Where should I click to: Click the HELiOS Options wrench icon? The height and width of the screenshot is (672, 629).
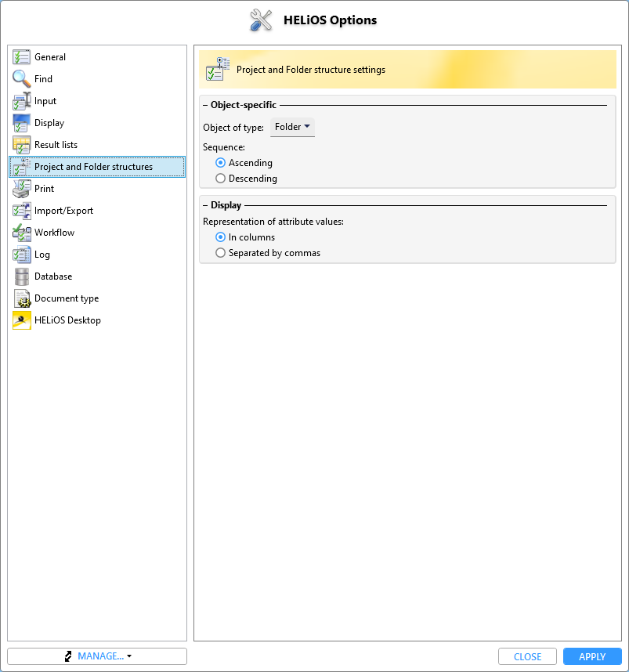261,20
